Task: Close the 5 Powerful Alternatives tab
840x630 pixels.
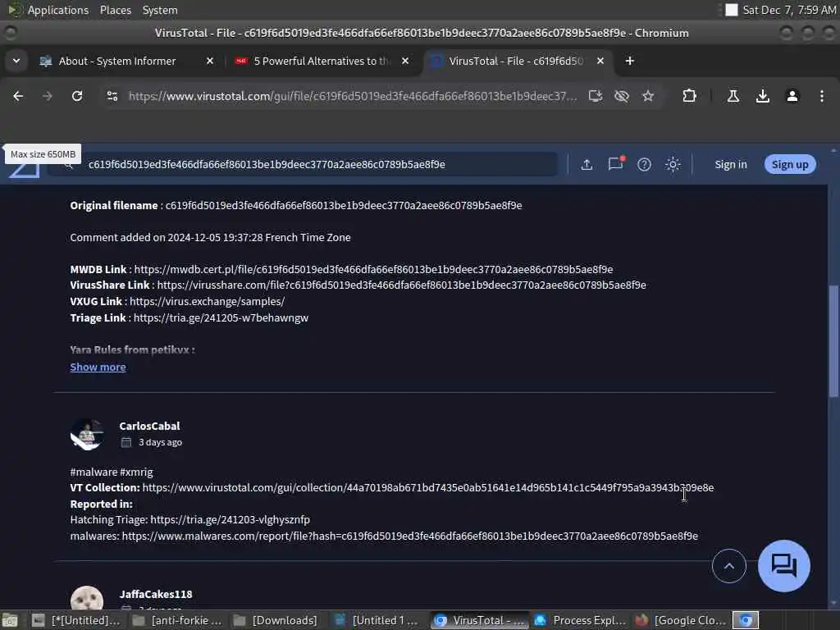Action: pyautogui.click(x=405, y=61)
